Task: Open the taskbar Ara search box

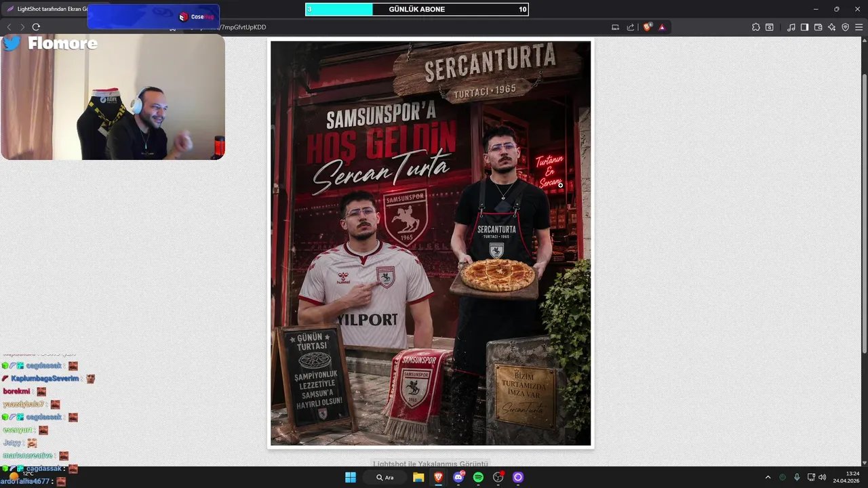Action: pyautogui.click(x=385, y=477)
